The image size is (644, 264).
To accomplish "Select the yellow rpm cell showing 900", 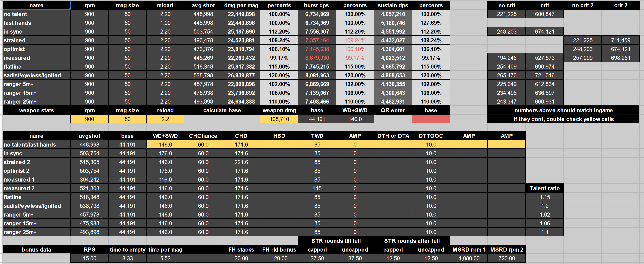I will (89, 119).
